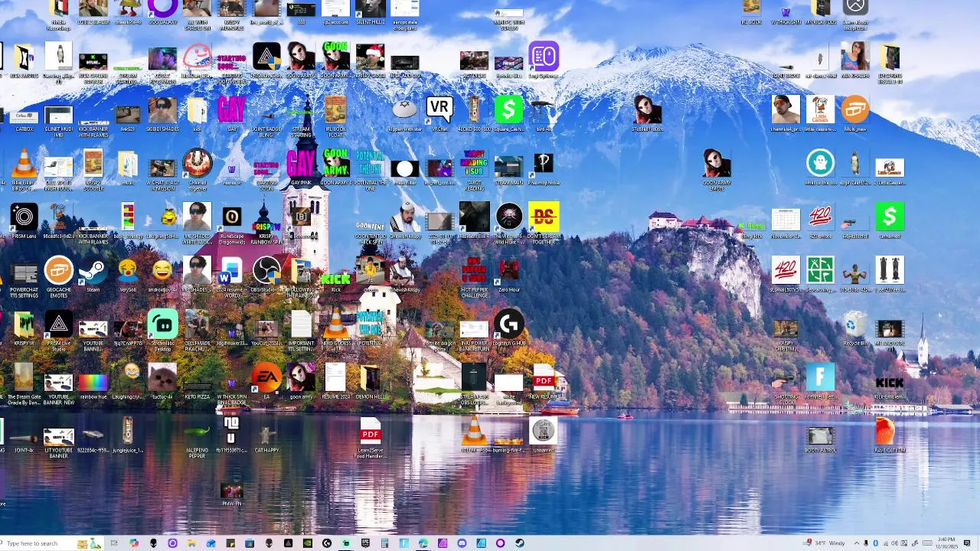Open File Explorer from the taskbar
The image size is (980, 551).
(191, 543)
